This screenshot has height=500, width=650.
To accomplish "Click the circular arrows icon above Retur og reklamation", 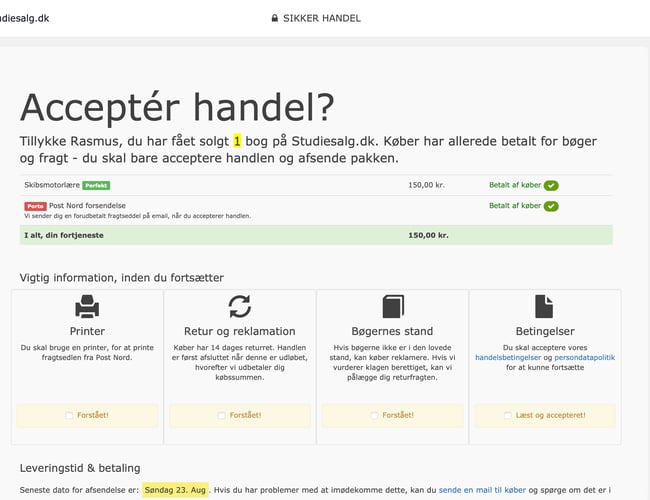I will [240, 306].
